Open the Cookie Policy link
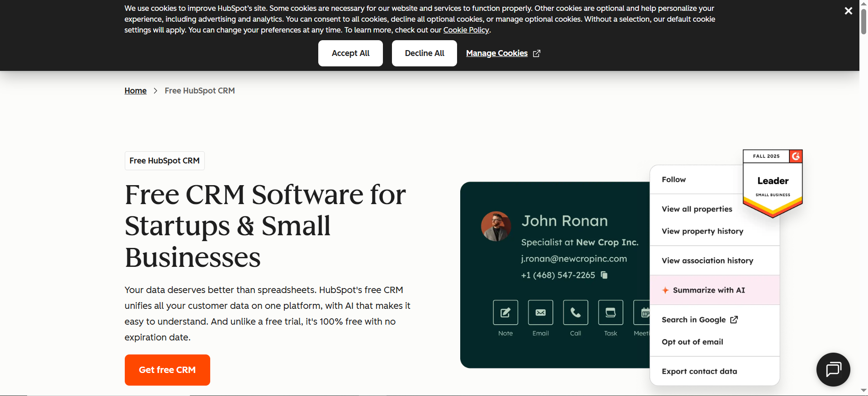This screenshot has height=396, width=868. point(466,30)
